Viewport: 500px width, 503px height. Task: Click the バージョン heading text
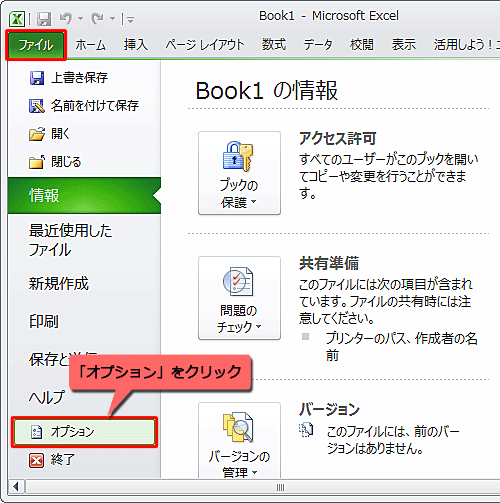329,409
